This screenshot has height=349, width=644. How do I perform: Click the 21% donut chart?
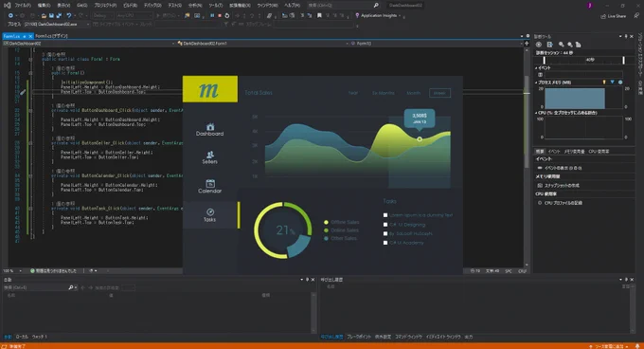pos(283,230)
